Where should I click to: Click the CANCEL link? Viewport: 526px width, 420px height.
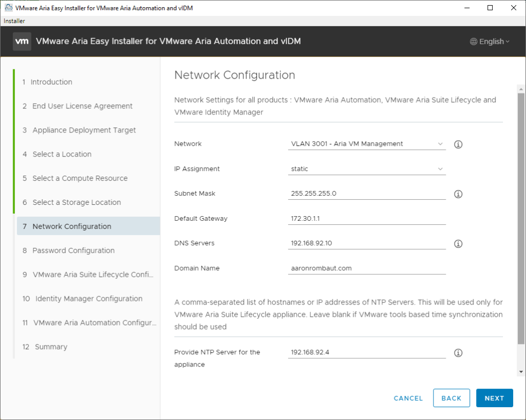[x=408, y=398]
